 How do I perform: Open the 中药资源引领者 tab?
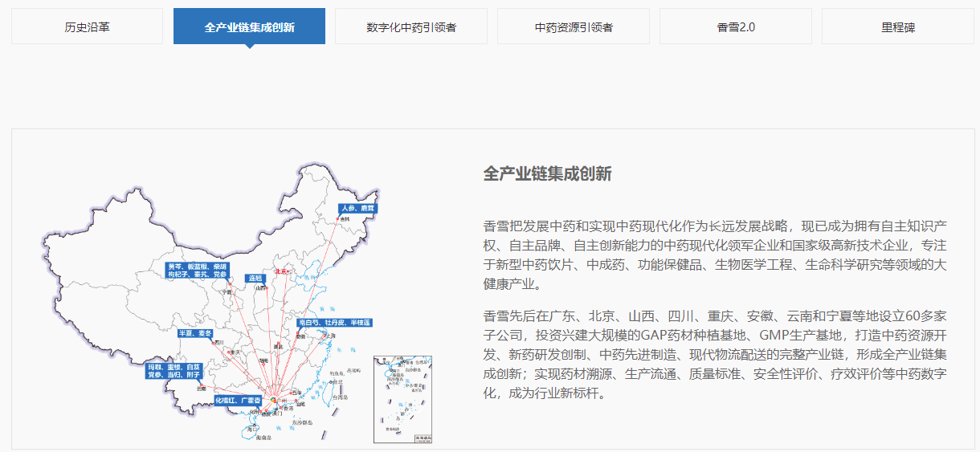pyautogui.click(x=574, y=26)
